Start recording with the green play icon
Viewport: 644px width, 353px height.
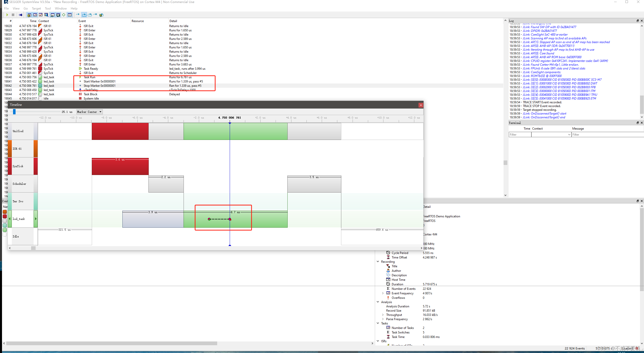click(7, 15)
